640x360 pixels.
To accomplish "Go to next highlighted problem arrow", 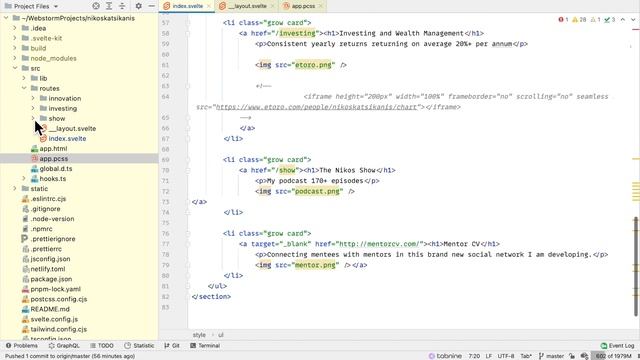I will coord(633,20).
